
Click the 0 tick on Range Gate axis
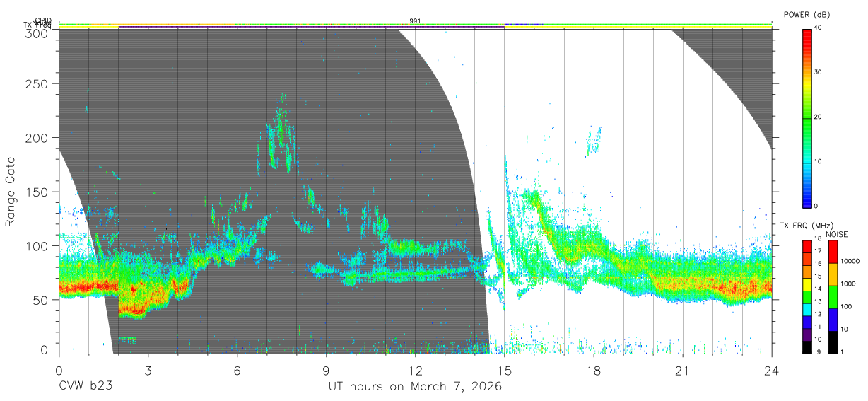coord(45,350)
